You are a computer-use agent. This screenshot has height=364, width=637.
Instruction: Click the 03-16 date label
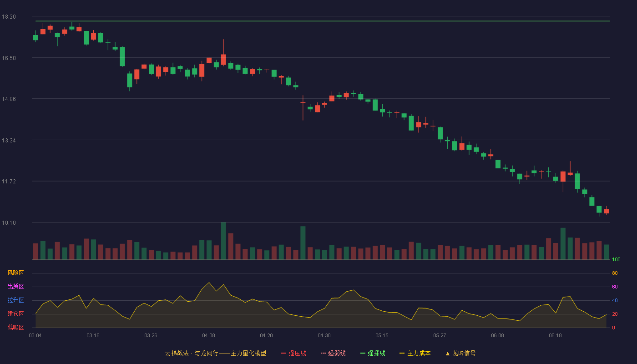click(93, 335)
